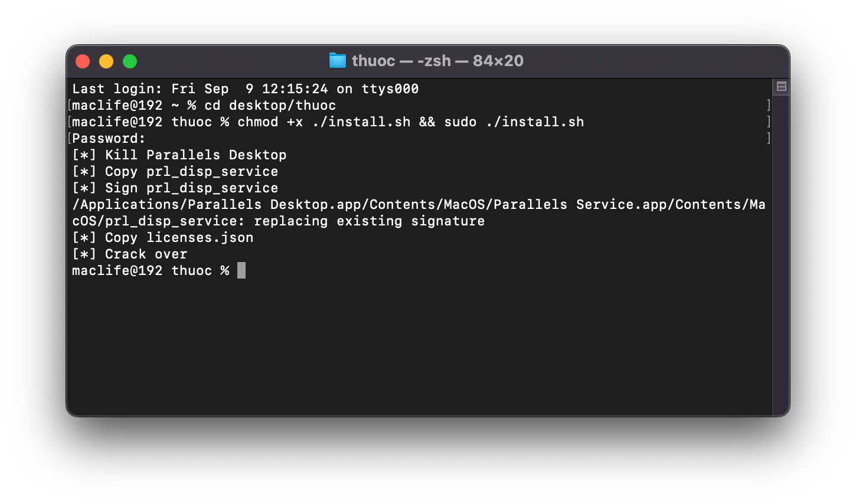
Task: Click the split pane icon
Action: (781, 87)
